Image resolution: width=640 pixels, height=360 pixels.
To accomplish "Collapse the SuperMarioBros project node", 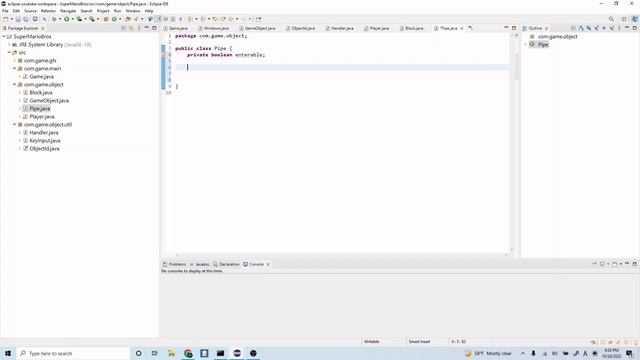I will click(x=4, y=37).
